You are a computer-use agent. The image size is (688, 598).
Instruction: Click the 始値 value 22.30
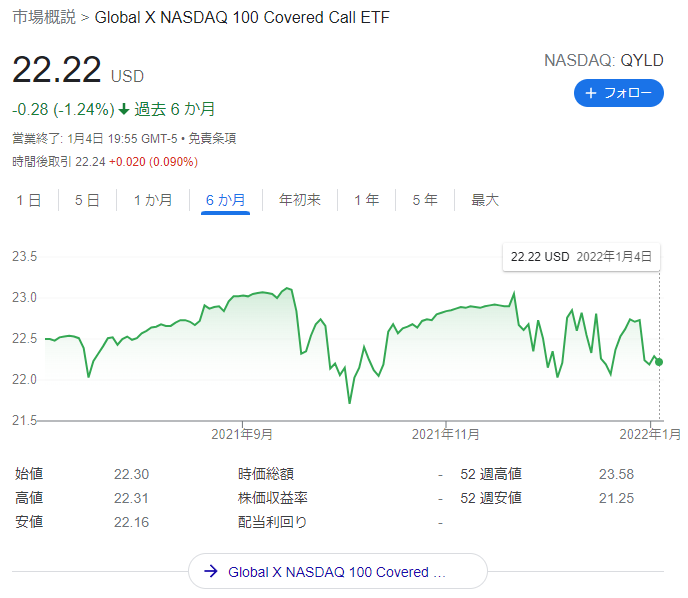click(x=131, y=474)
